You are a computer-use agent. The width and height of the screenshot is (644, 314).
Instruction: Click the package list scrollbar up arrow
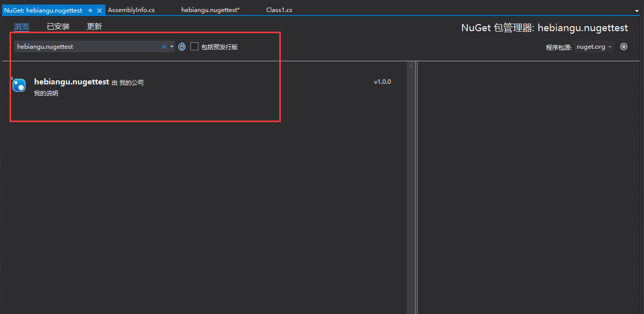point(411,66)
